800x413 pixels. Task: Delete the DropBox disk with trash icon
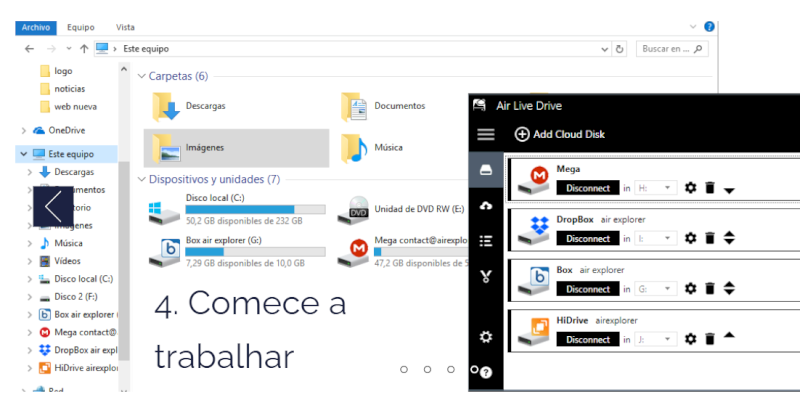click(x=710, y=238)
